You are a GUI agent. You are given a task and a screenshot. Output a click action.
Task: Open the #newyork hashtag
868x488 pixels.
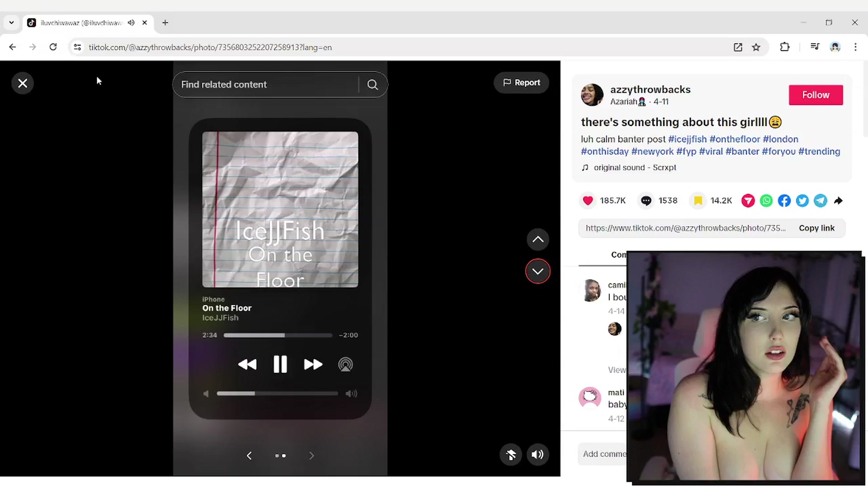[x=652, y=151]
